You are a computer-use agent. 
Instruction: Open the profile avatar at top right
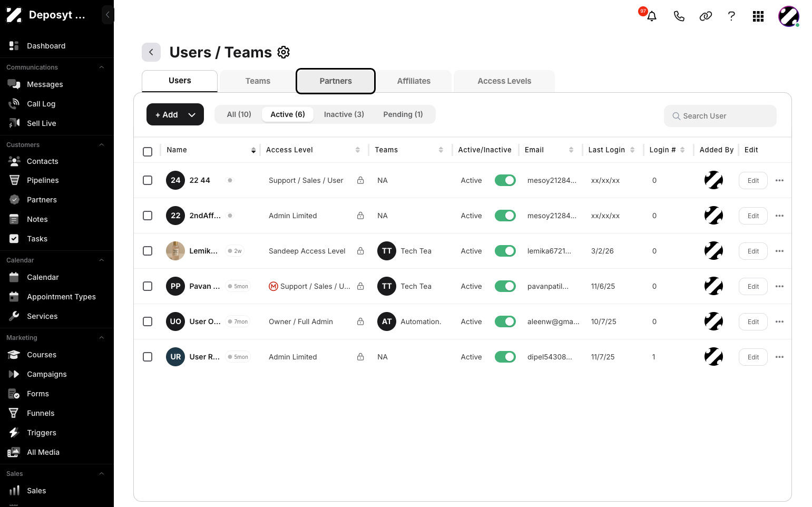click(x=789, y=16)
